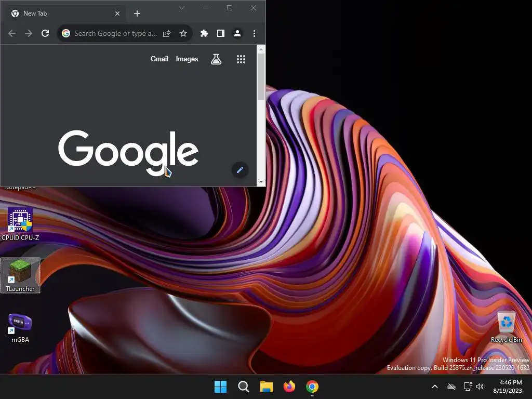Open Chrome three-dot menu
Screen dimensions: 532x399
click(x=254, y=33)
